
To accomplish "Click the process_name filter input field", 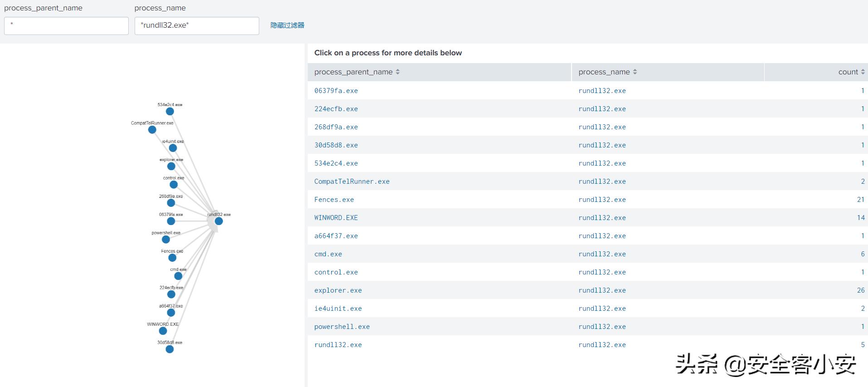I will [x=197, y=26].
